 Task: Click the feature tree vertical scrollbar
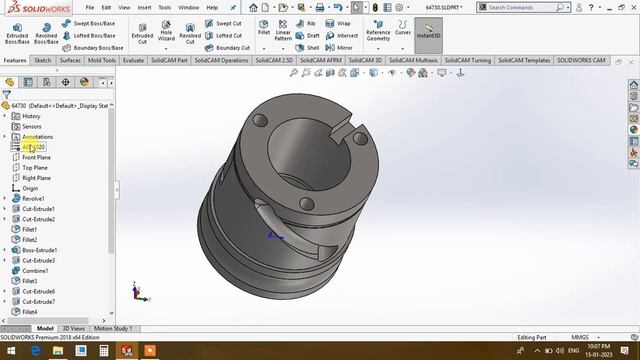coord(111,182)
